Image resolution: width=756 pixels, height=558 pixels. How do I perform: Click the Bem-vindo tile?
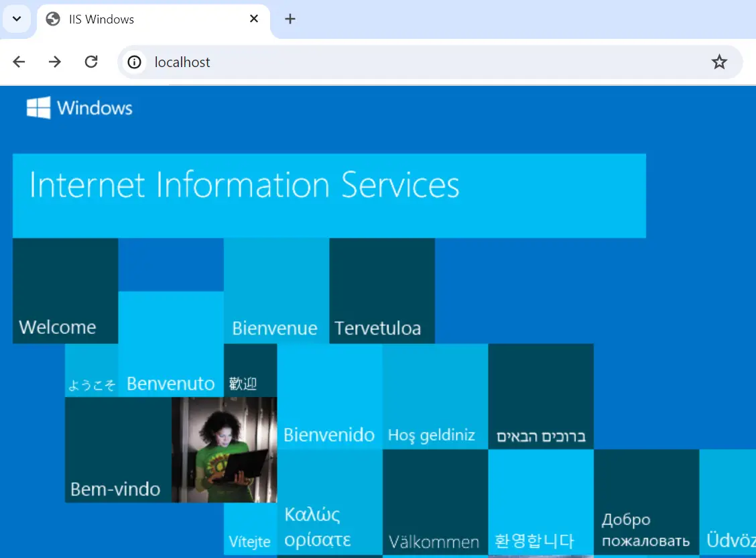(x=119, y=450)
